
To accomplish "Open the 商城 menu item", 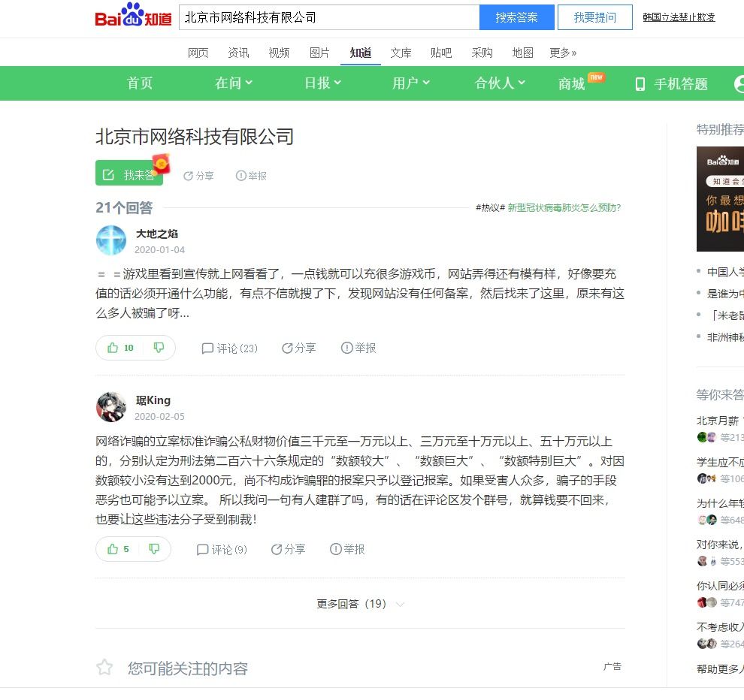I will [572, 84].
